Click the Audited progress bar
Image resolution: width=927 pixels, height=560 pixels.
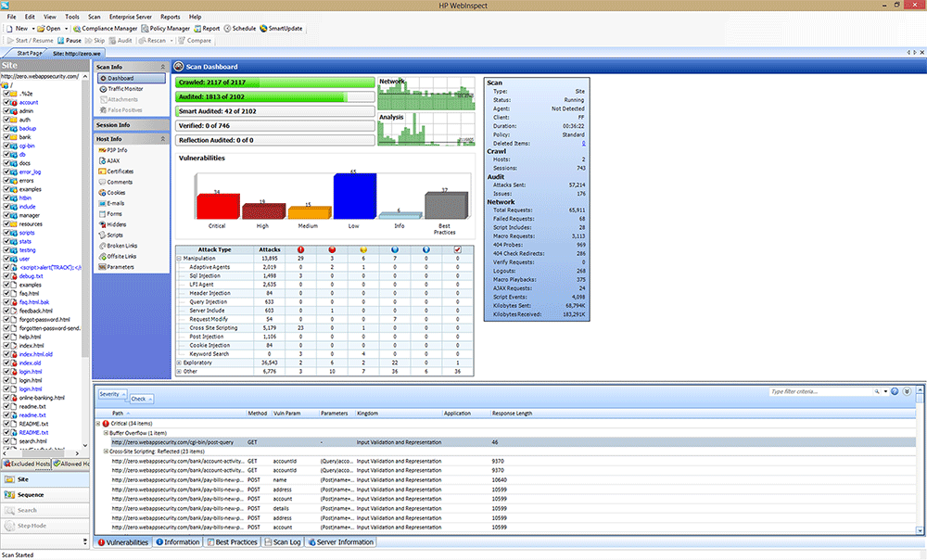tap(275, 97)
